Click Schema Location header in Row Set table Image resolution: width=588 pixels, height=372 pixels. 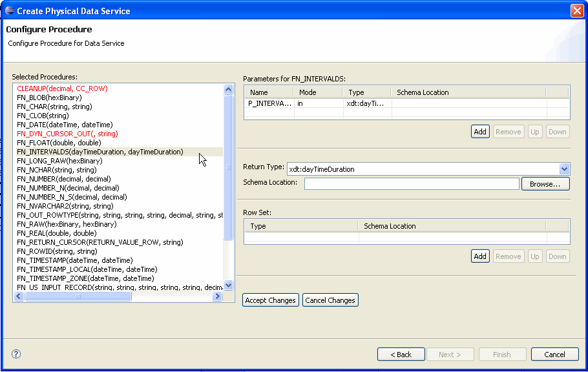pos(452,226)
